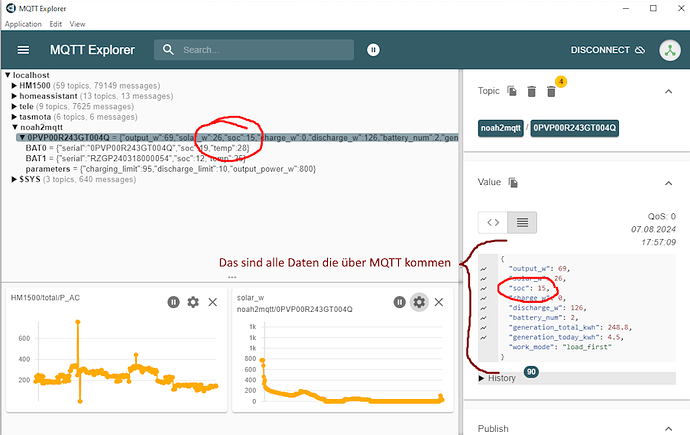Switch to raw code view toggle
Image resolution: width=690 pixels, height=435 pixels.
(493, 223)
